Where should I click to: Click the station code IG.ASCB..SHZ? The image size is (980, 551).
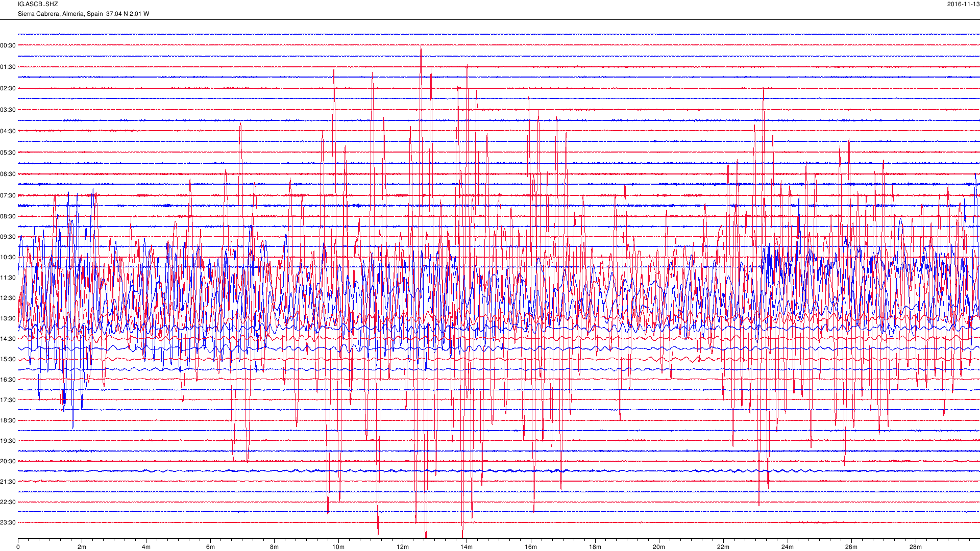coord(38,4)
